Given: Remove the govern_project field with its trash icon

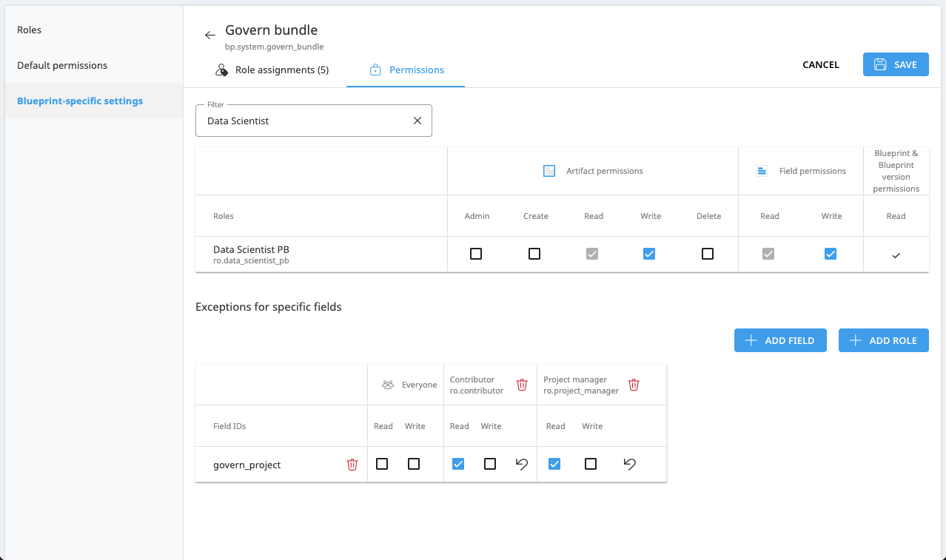Looking at the screenshot, I should click(x=352, y=464).
